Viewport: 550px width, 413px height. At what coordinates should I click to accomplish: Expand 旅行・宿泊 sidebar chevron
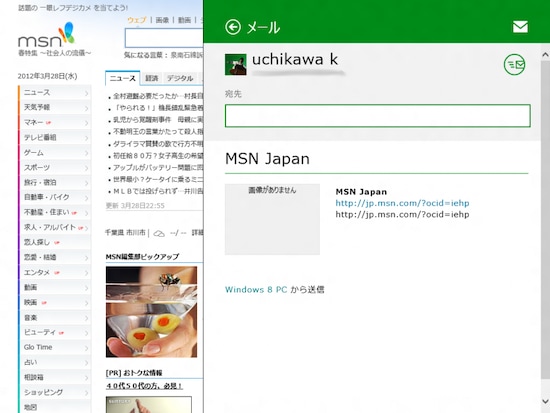[86, 183]
